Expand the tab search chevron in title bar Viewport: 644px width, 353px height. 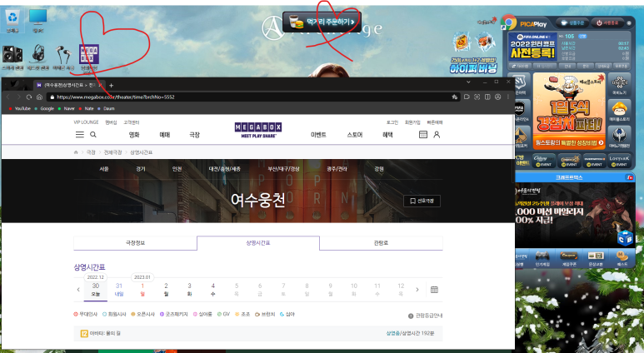[468, 82]
